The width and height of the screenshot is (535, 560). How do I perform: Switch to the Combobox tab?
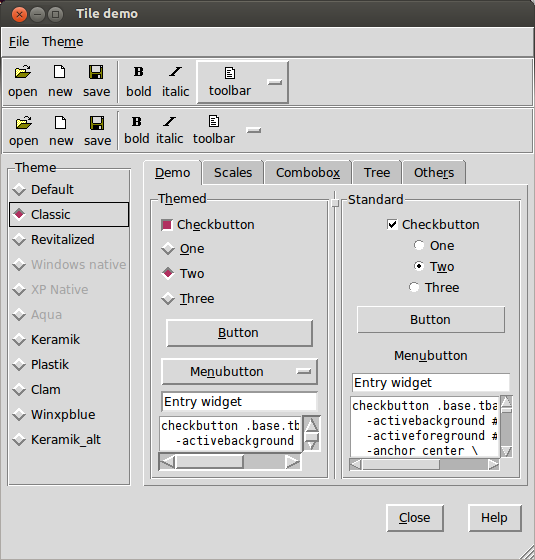[x=308, y=173]
